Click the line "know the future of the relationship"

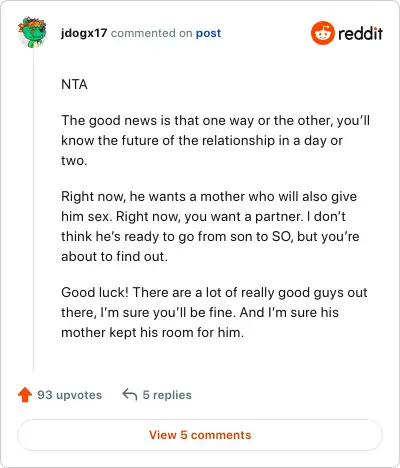click(x=202, y=141)
